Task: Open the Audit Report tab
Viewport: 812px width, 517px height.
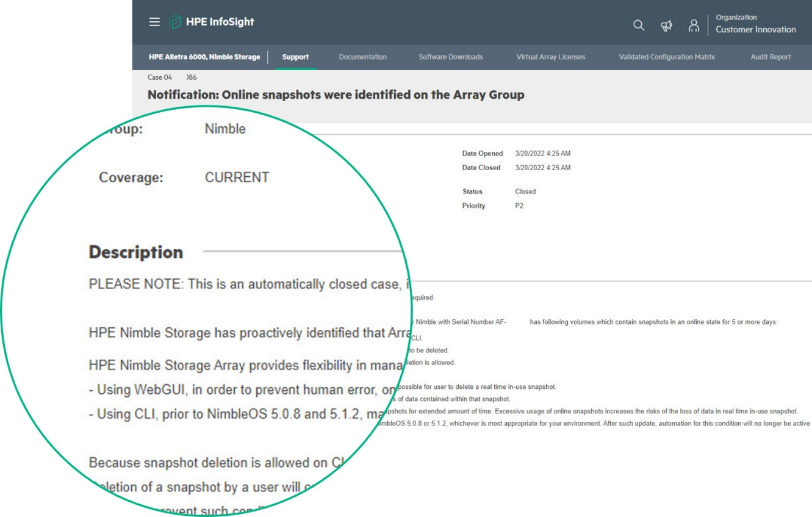Action: [x=771, y=57]
